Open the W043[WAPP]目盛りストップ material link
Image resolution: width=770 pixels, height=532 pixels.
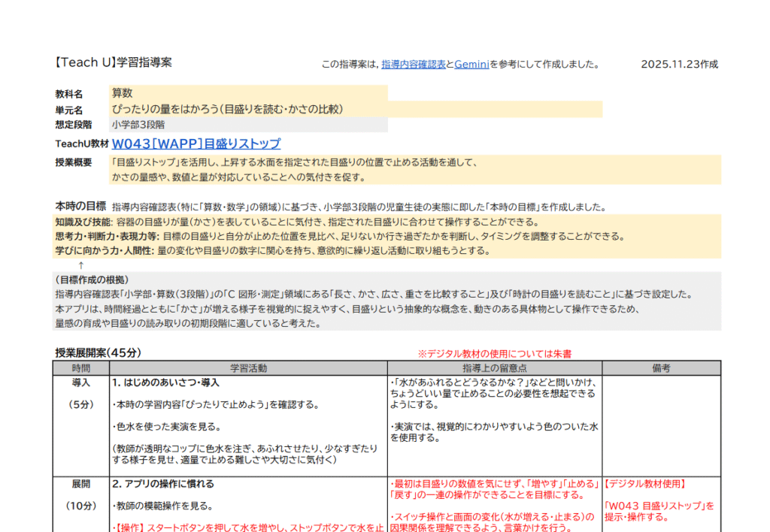click(196, 144)
